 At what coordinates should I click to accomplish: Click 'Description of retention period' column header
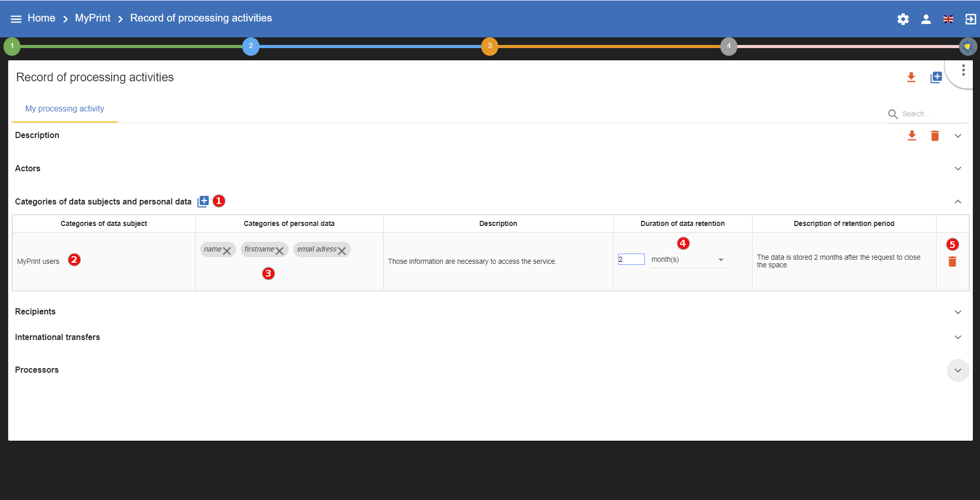[844, 224]
